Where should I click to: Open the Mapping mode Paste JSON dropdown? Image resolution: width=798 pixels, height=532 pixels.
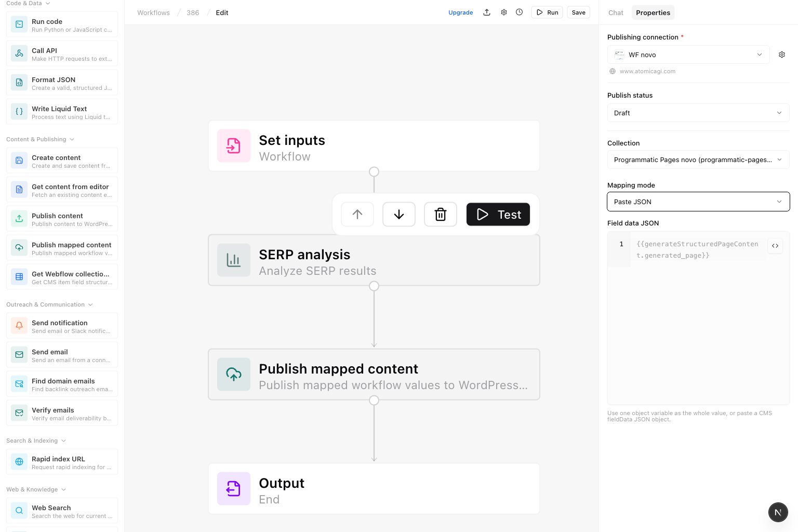(x=698, y=202)
